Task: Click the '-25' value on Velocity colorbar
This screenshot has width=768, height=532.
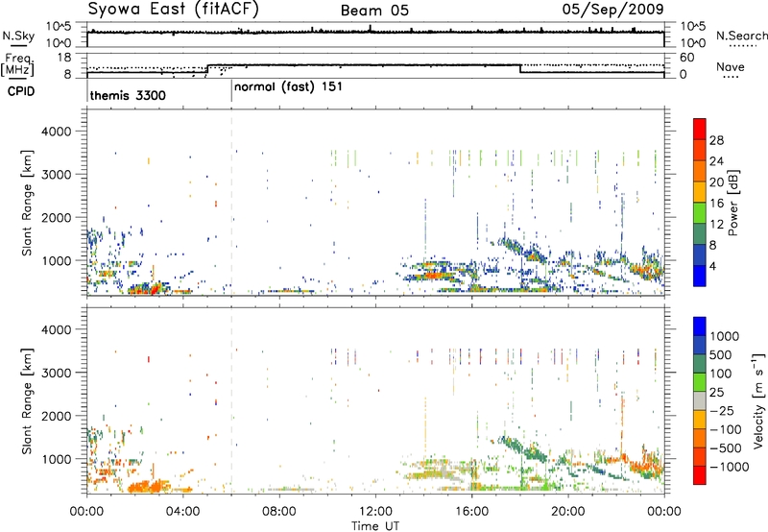Action: [723, 410]
